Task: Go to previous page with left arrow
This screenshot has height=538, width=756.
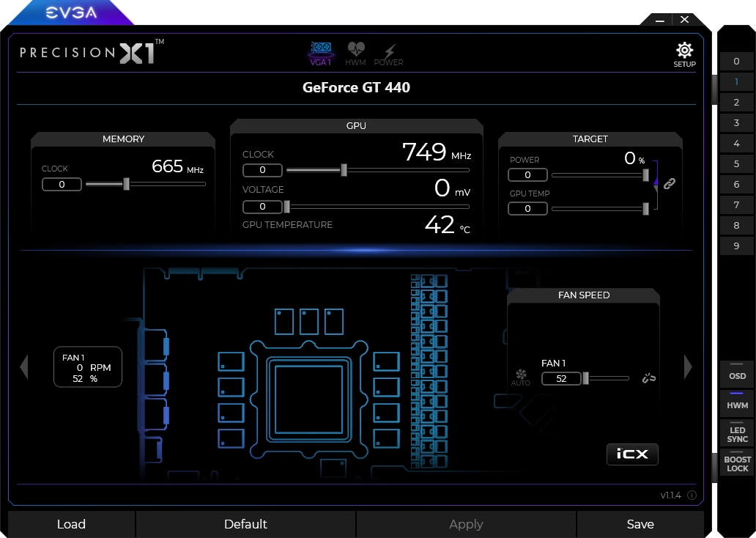Action: point(24,367)
